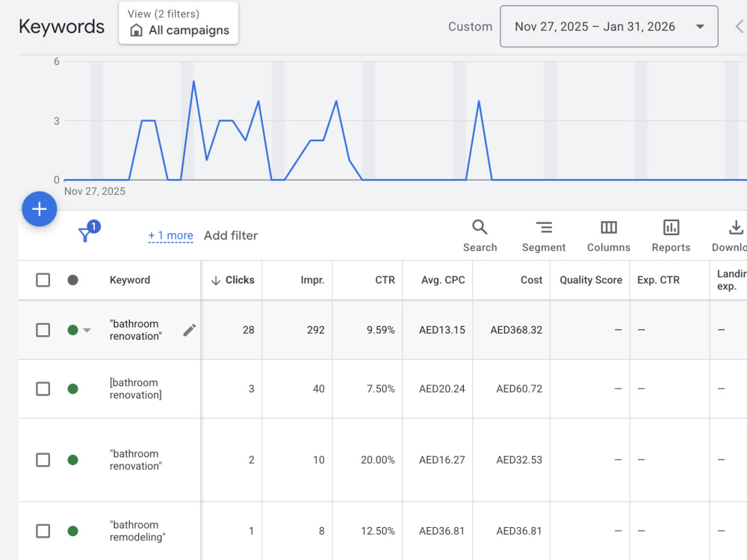The width and height of the screenshot is (747, 560).
Task: Go to the previous date period arrow
Action: tap(739, 27)
